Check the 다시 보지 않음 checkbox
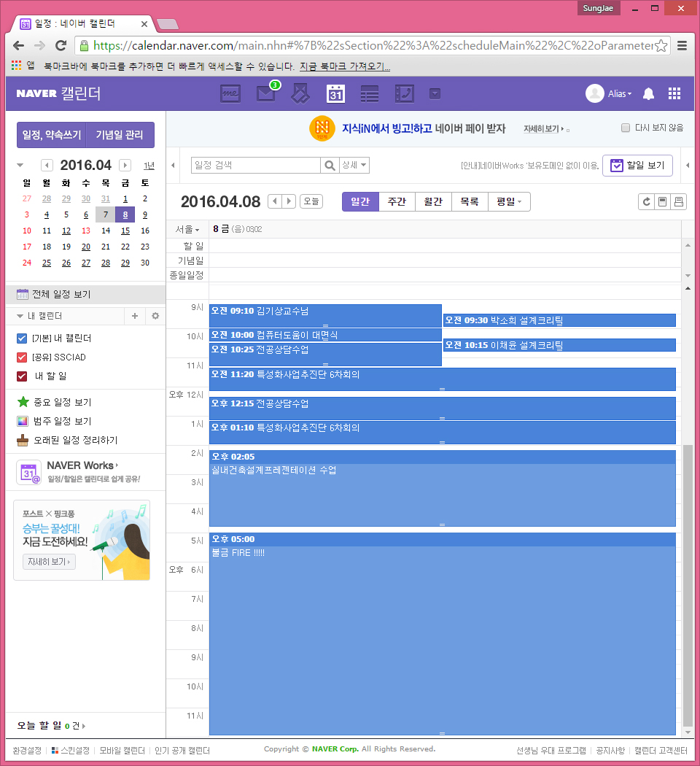This screenshot has height=766, width=700. pyautogui.click(x=626, y=128)
